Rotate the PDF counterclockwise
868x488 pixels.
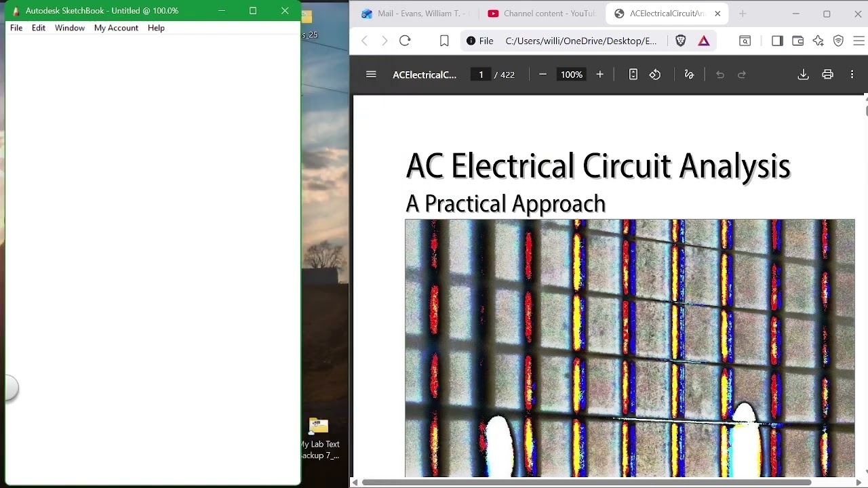click(655, 75)
